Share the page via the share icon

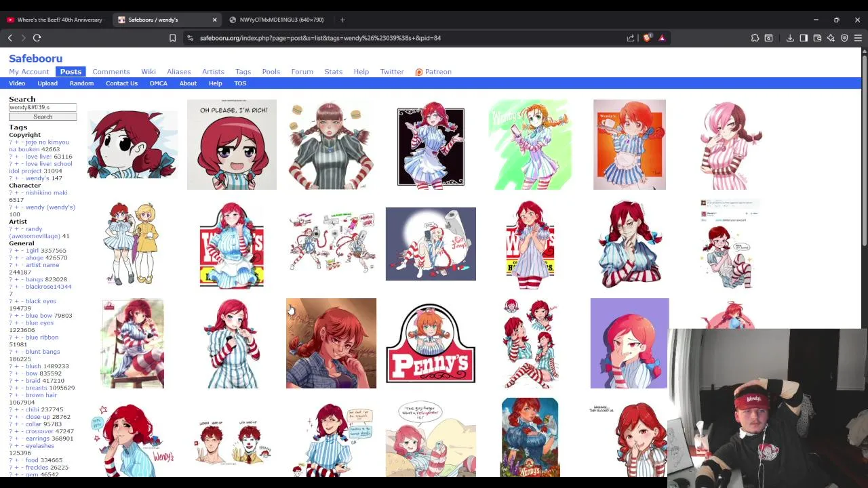coord(631,38)
